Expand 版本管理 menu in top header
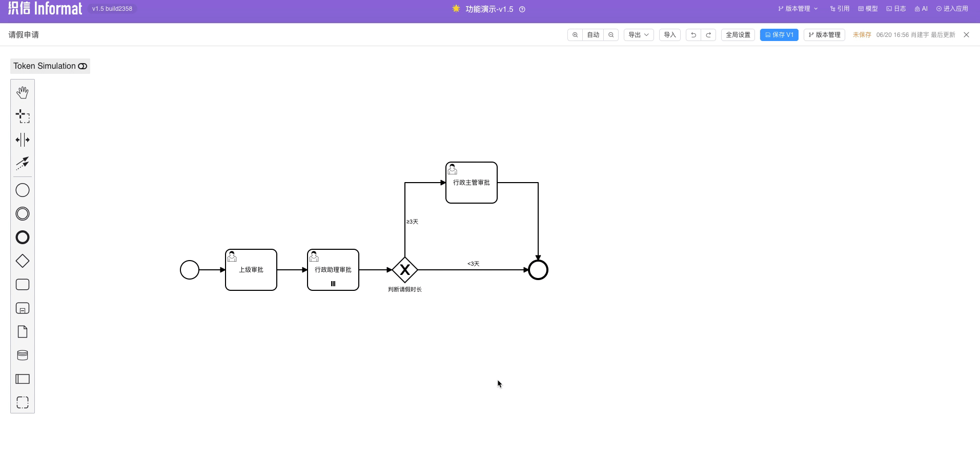980x475 pixels. 798,9
